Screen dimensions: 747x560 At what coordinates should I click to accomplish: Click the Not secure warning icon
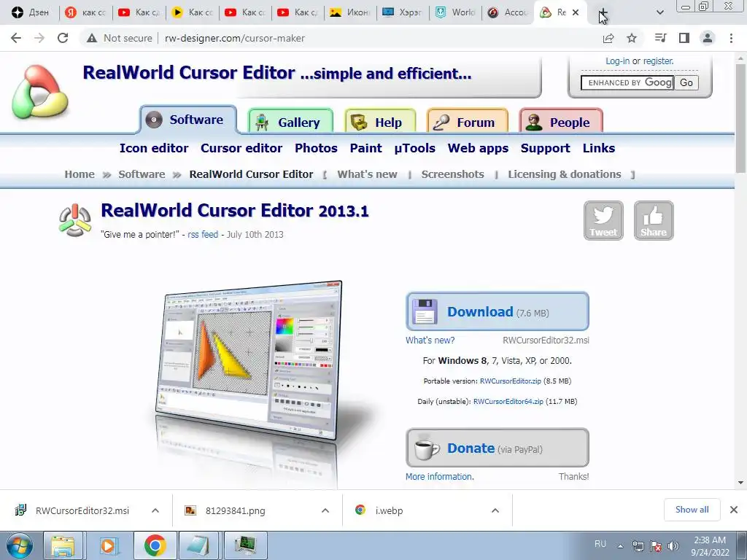point(92,38)
